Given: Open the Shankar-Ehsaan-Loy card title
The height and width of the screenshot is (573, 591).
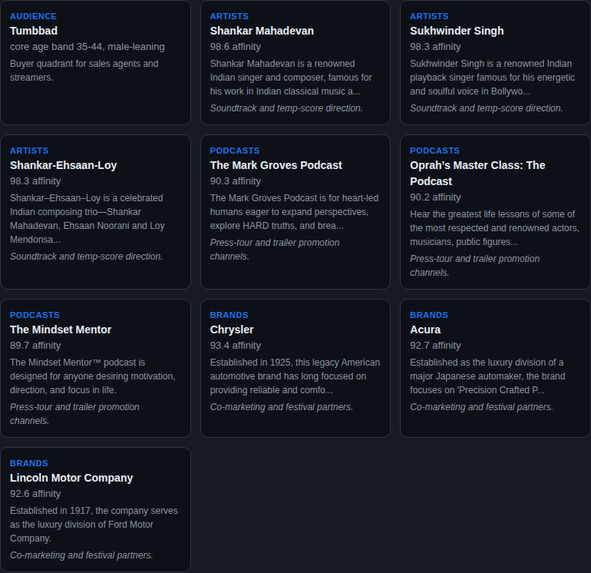Looking at the screenshot, I should 63,165.
